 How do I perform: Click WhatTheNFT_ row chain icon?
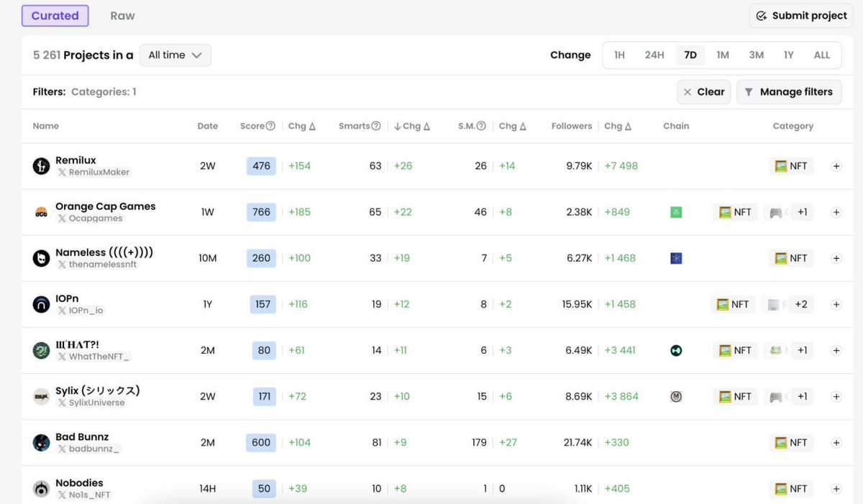(676, 350)
